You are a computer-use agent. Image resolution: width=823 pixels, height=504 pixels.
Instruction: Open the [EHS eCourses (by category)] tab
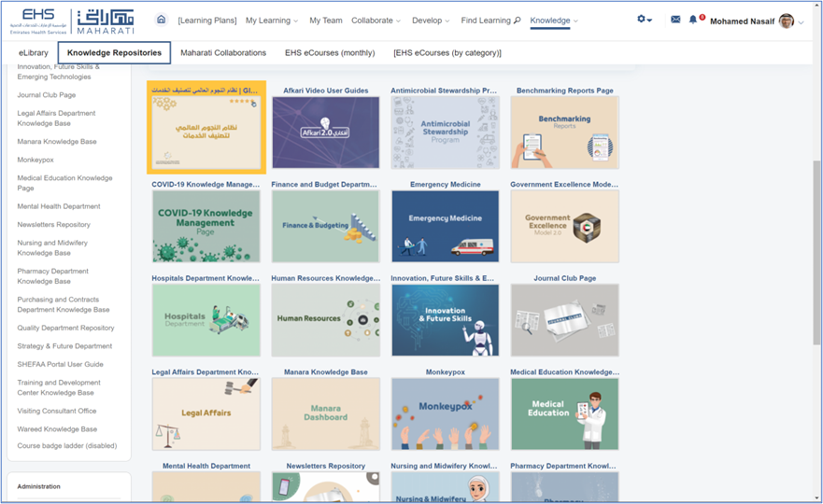pos(447,52)
